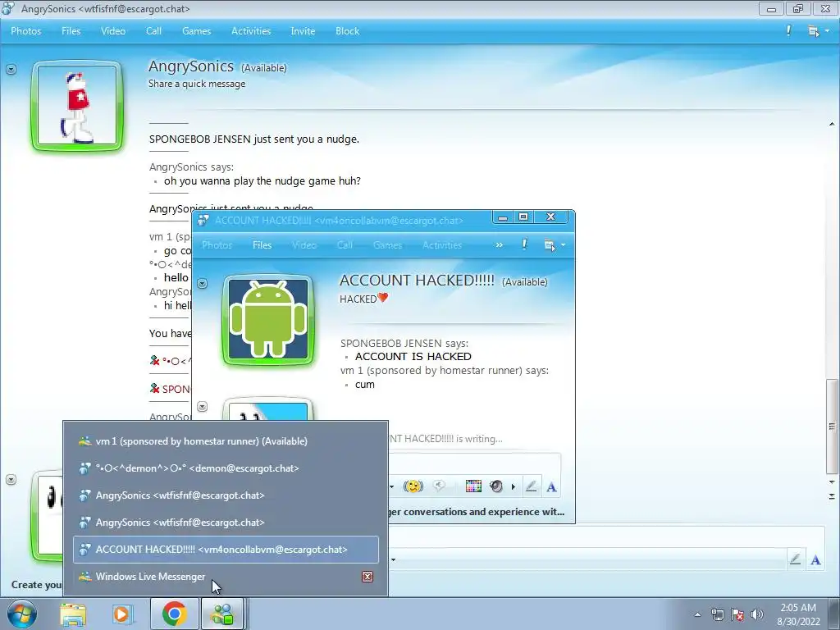
Task: Open the Windows Start menu
Action: point(22,614)
